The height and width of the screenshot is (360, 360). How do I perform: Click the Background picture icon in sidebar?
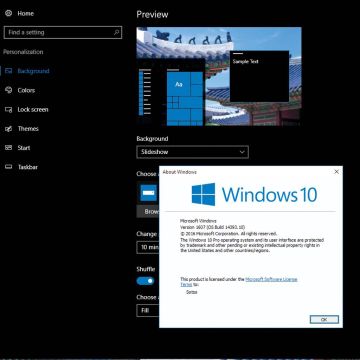pyautogui.click(x=9, y=71)
